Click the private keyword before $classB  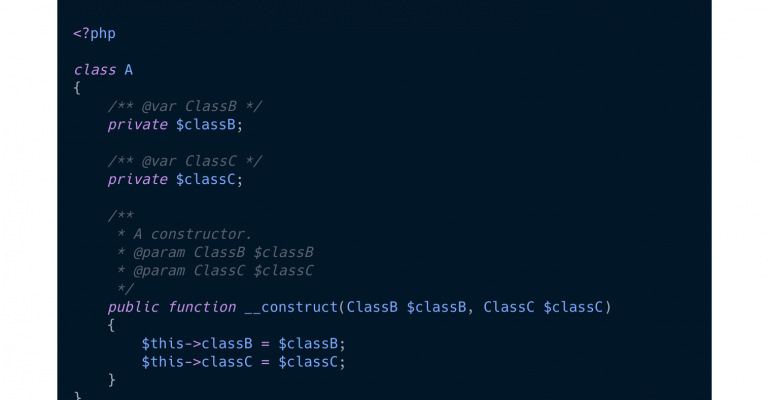pos(138,125)
